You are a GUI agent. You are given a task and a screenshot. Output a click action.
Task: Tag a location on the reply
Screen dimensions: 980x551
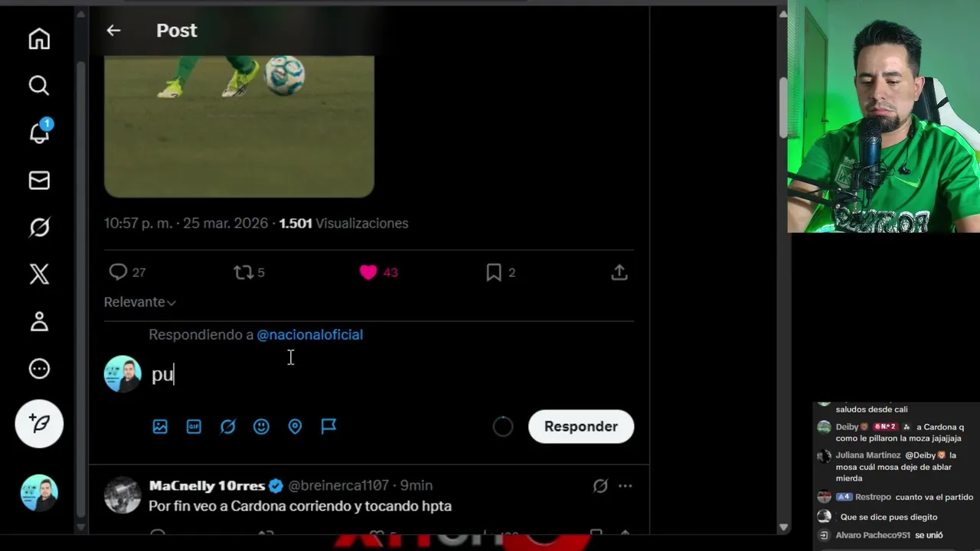point(295,426)
